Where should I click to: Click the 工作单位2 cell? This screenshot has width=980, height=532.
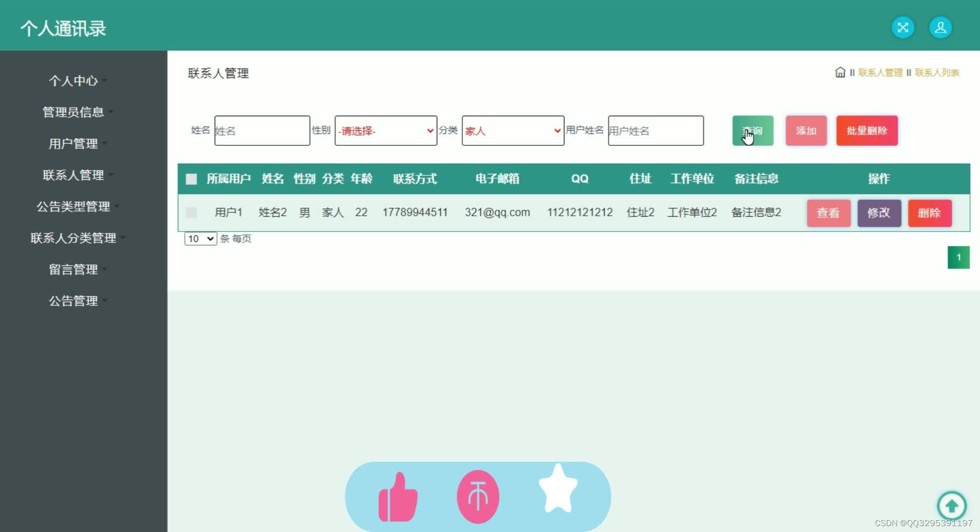point(692,212)
